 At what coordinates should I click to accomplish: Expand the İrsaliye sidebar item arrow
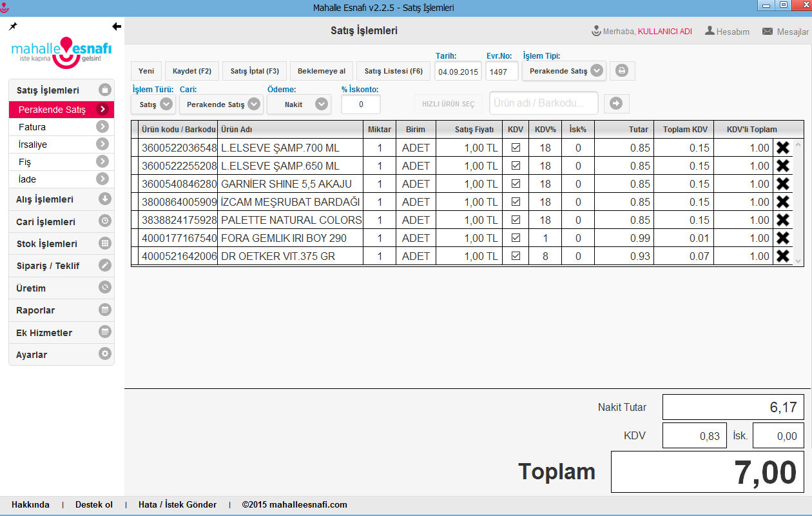coord(102,144)
